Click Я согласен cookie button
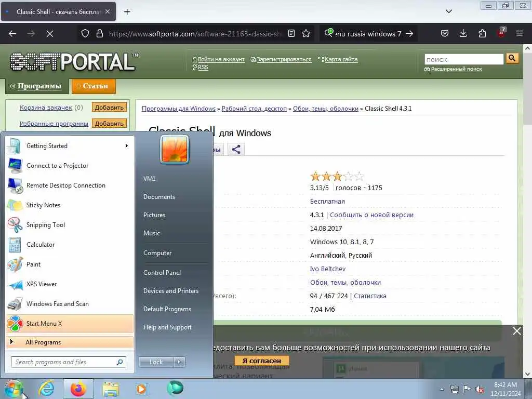 262,361
